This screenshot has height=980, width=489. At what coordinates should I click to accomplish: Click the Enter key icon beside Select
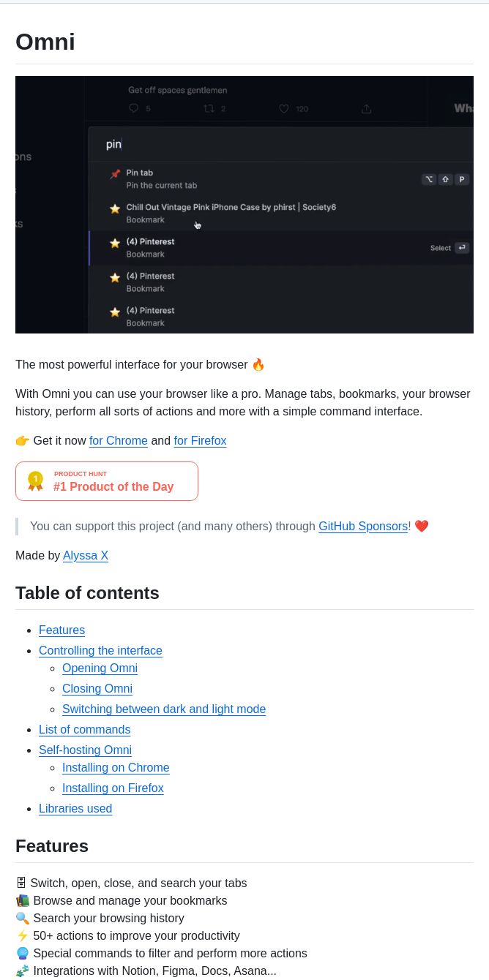click(461, 248)
